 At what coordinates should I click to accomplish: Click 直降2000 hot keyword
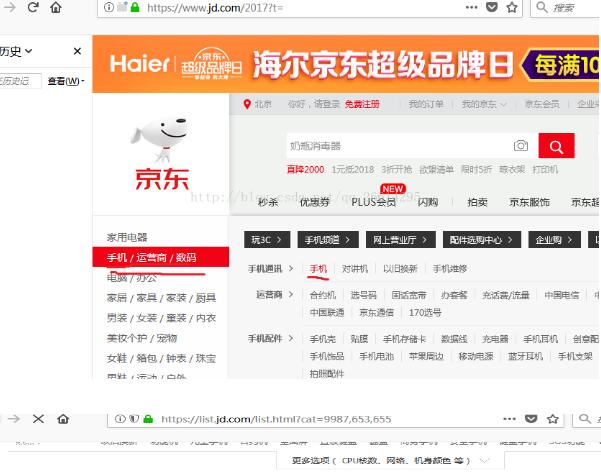point(305,169)
